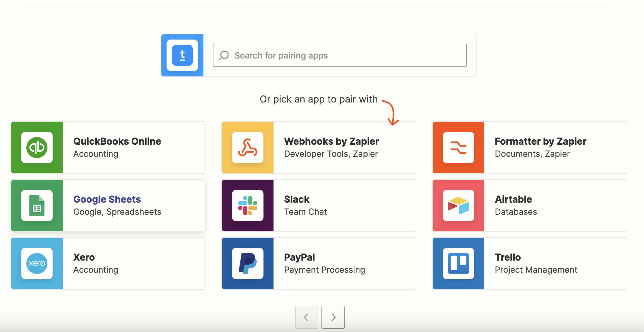Image resolution: width=644 pixels, height=332 pixels.
Task: Click the Slack logo icon
Action: [248, 206]
